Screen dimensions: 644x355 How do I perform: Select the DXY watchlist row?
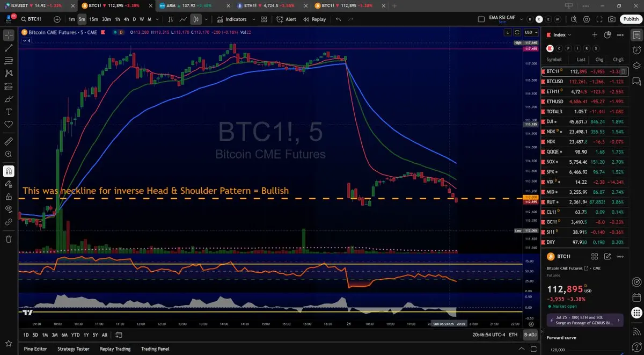click(584, 242)
